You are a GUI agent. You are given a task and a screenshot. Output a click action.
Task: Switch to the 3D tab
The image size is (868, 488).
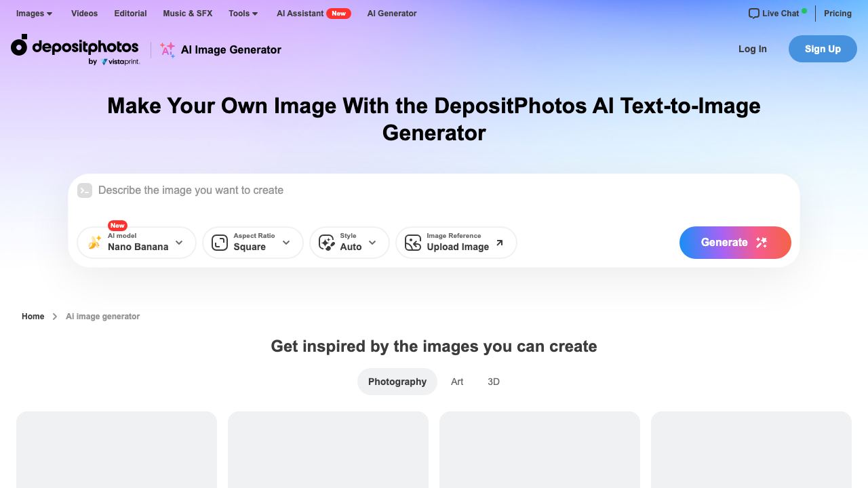click(x=494, y=382)
